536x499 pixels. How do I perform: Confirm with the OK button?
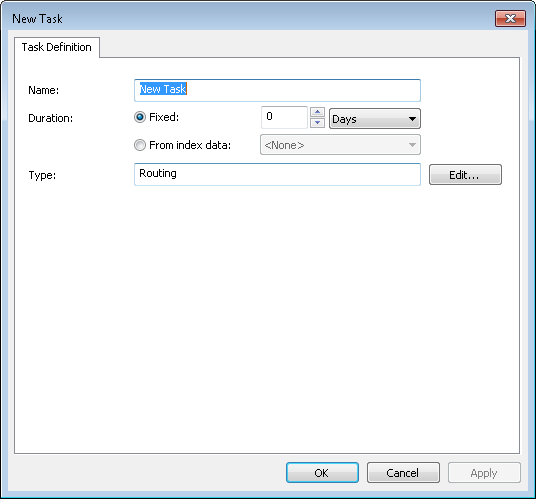point(322,473)
